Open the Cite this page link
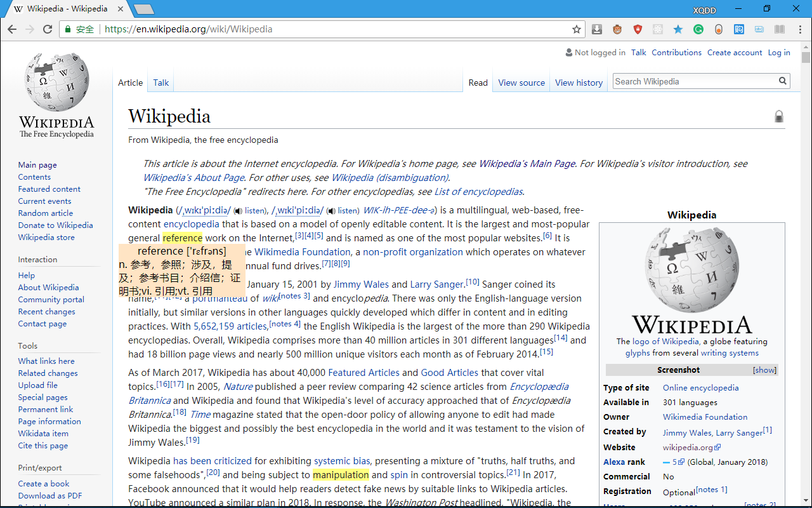812x508 pixels. (x=43, y=446)
